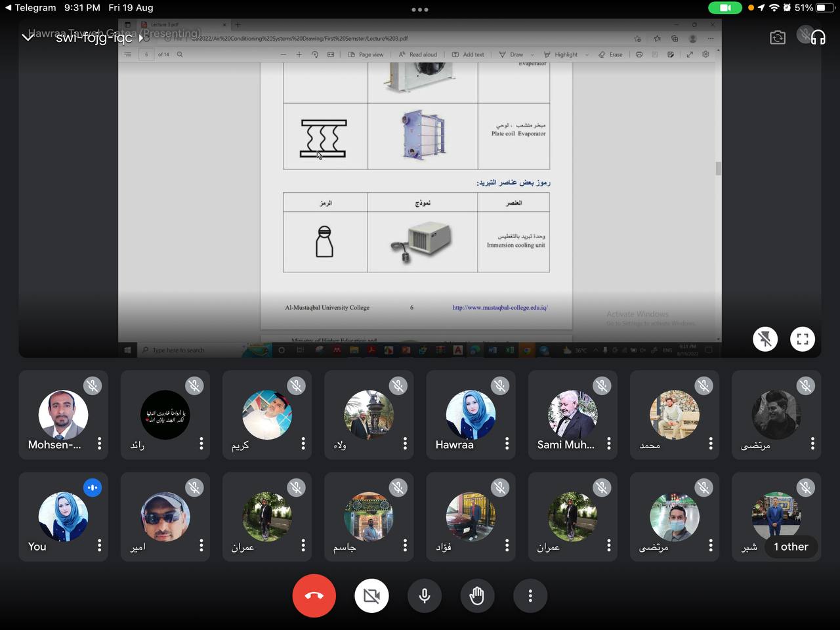Open the Draw tool options dropdown
This screenshot has width=840, height=630.
point(533,54)
